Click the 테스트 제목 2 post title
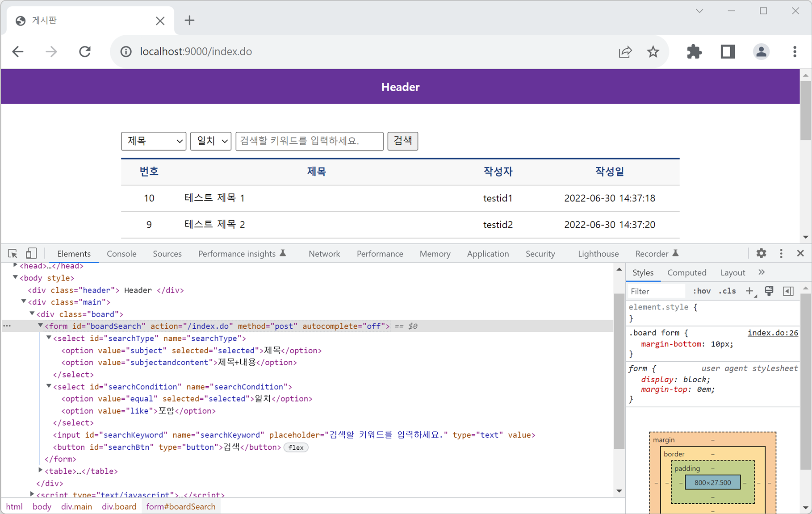 [214, 224]
